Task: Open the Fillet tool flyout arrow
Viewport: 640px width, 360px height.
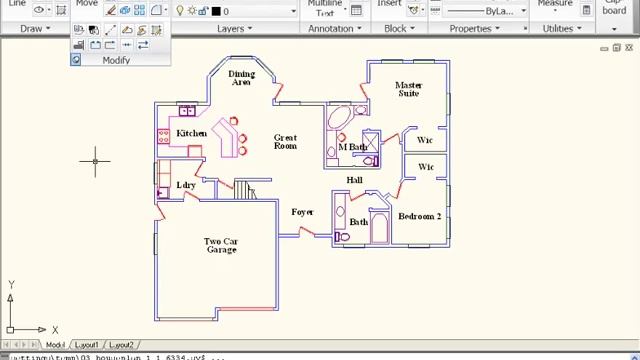Action: pos(166,10)
